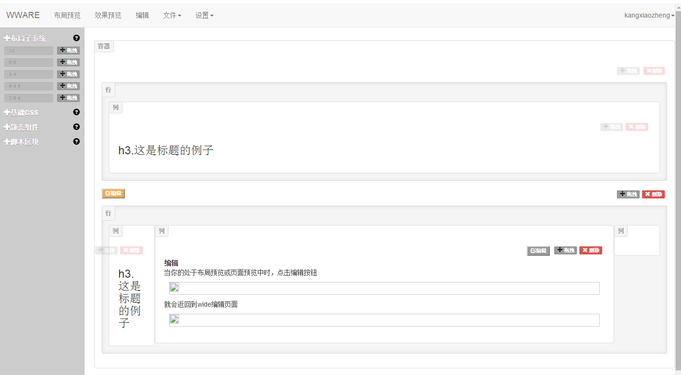Expand the 静态组件 sidebar section
The height and width of the screenshot is (375, 681).
point(21,127)
